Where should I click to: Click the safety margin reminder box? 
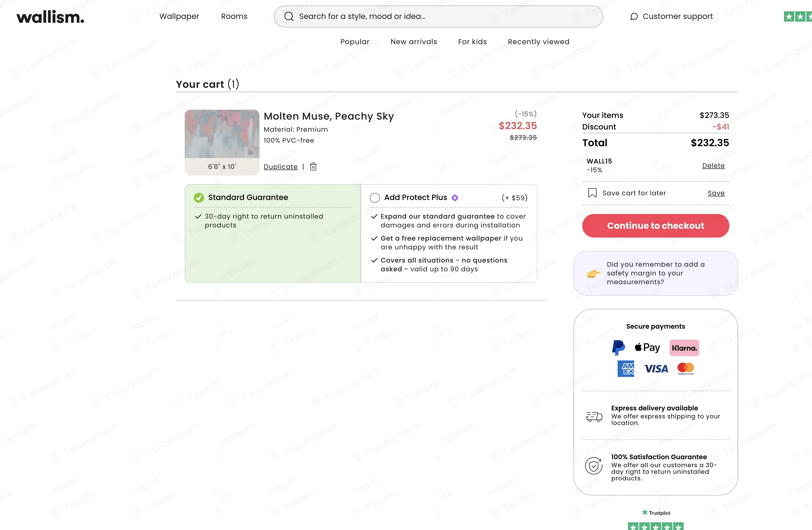[656, 273]
